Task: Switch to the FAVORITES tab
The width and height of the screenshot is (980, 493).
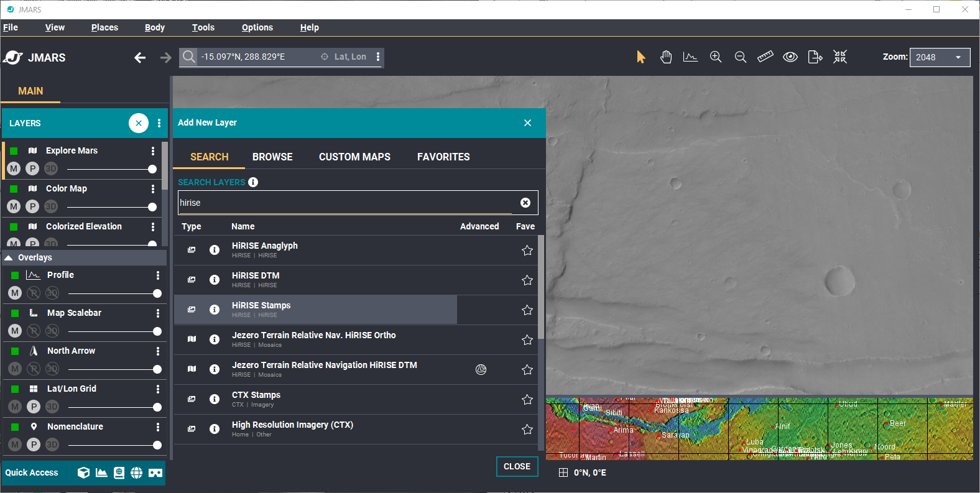Action: pyautogui.click(x=443, y=157)
